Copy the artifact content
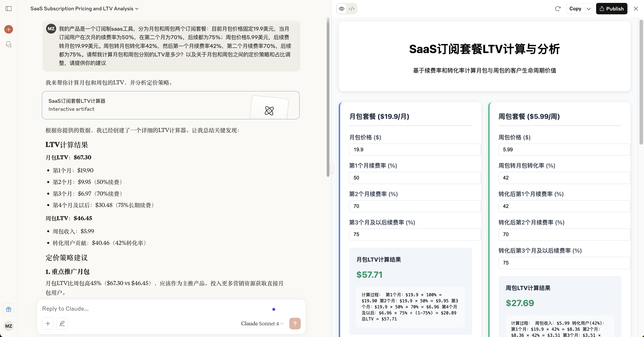This screenshot has width=644, height=337. [x=575, y=9]
